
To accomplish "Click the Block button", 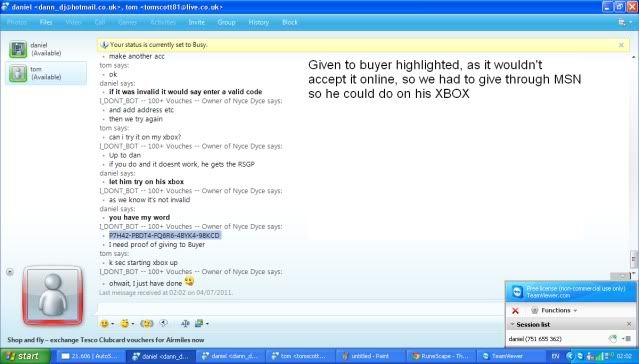I will click(290, 22).
